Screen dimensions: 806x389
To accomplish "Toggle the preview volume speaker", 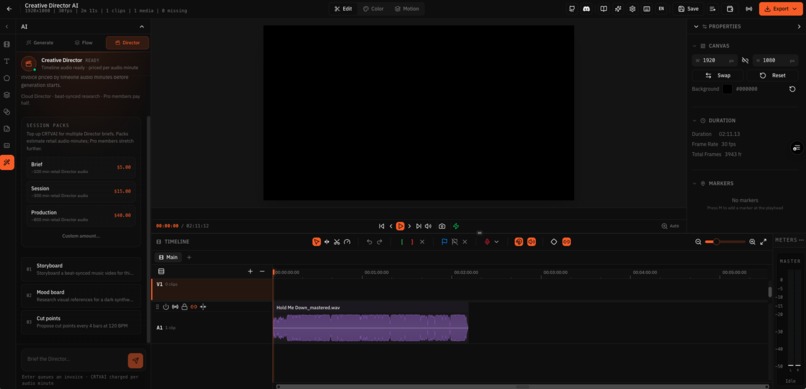I will (428, 226).
